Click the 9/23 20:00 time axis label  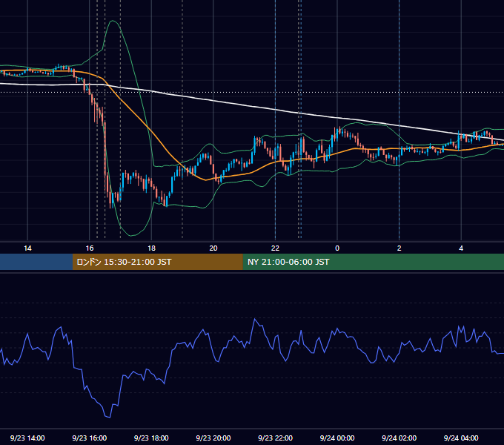pos(213,438)
